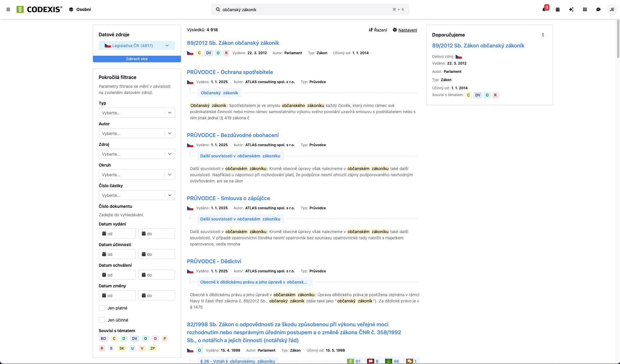Click the Řazení sort button
This screenshot has width=620, height=364.
(378, 30)
